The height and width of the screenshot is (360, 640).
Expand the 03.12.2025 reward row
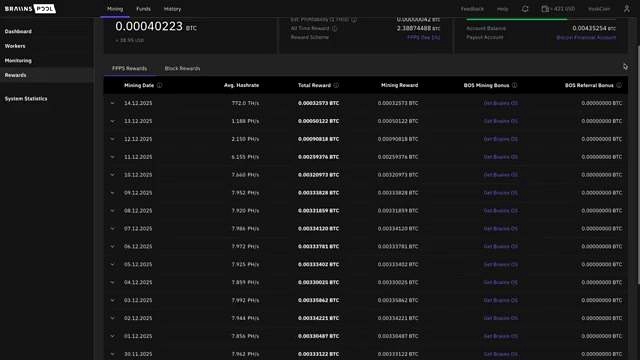coord(112,300)
